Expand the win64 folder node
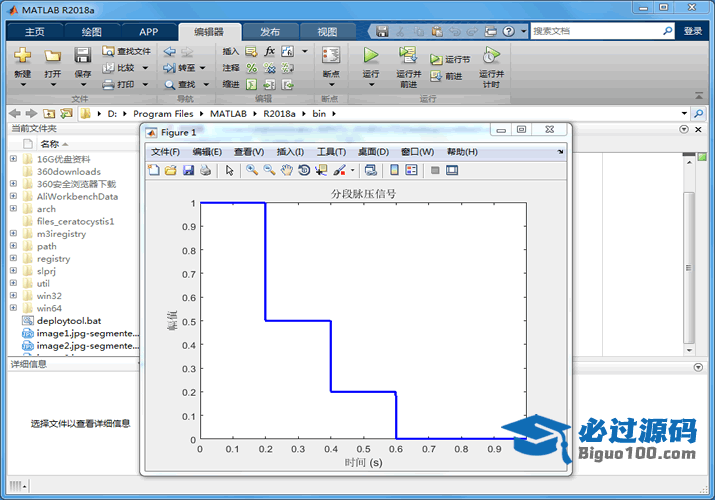Viewport: 715px width, 500px height. (x=13, y=308)
